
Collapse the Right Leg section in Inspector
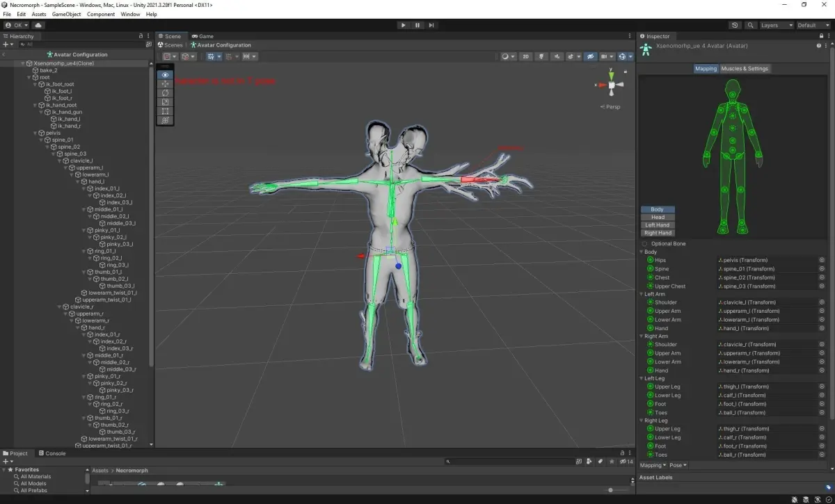(x=642, y=421)
